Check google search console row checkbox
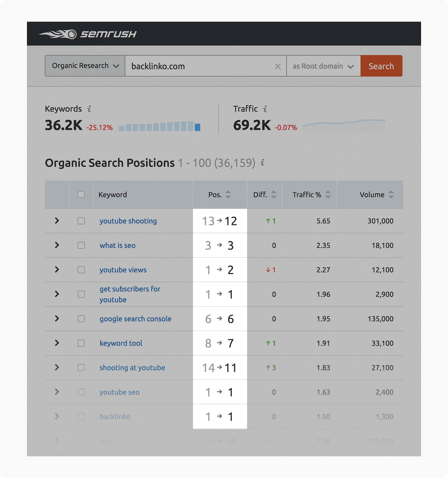The image size is (448, 478). coord(81,319)
